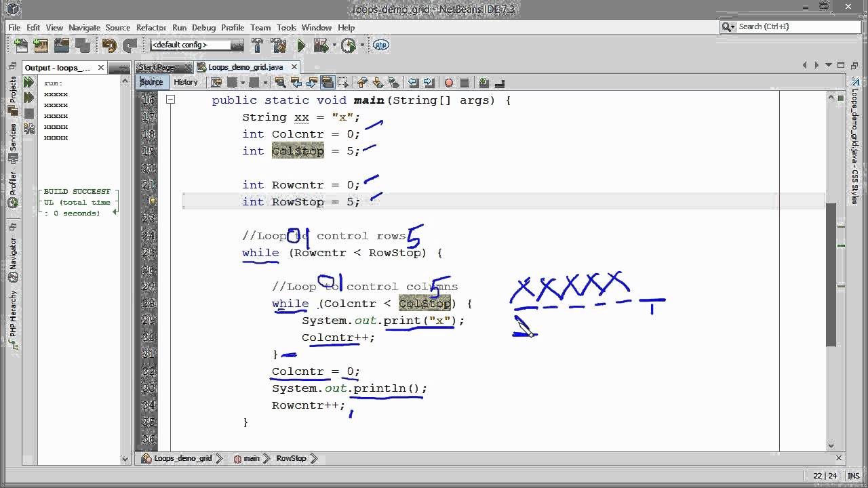Screen dimensions: 868x488
Task: Click main in the breadcrumb bar
Action: (x=247, y=458)
